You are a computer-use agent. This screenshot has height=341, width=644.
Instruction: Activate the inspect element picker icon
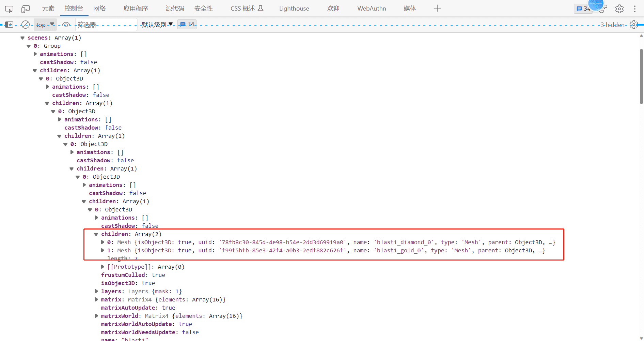[9, 9]
